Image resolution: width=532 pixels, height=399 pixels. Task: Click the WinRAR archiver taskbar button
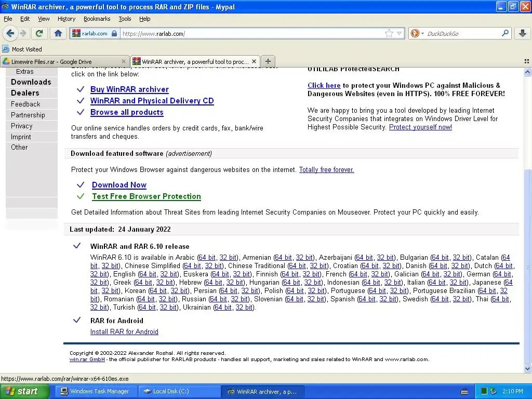click(262, 392)
